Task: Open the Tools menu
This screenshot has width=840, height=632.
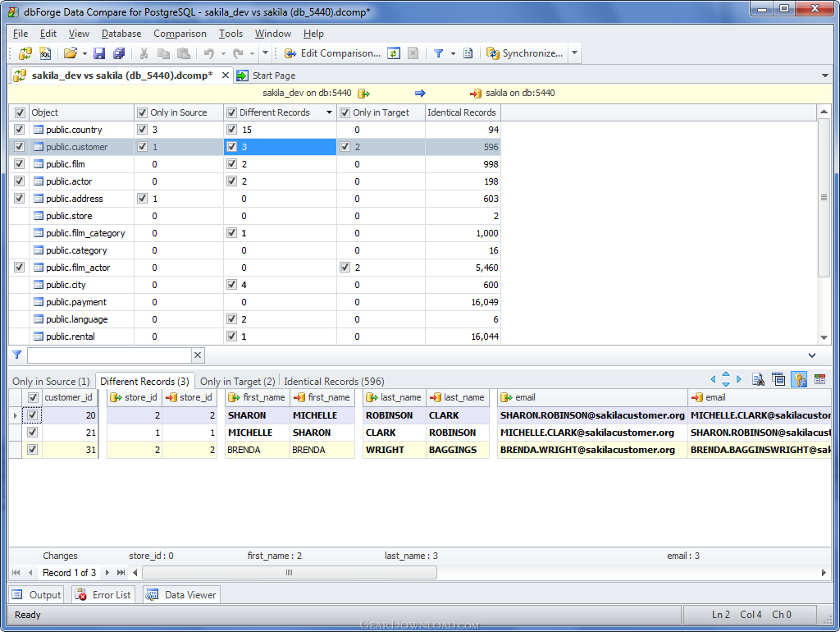Action: click(231, 33)
